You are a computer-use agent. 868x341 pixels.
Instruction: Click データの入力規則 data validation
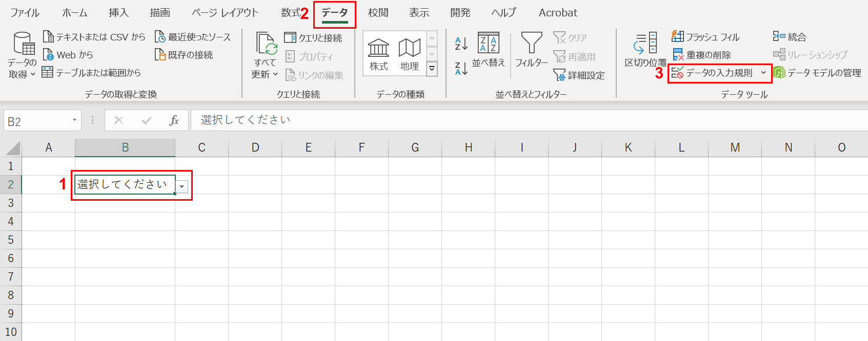point(713,73)
